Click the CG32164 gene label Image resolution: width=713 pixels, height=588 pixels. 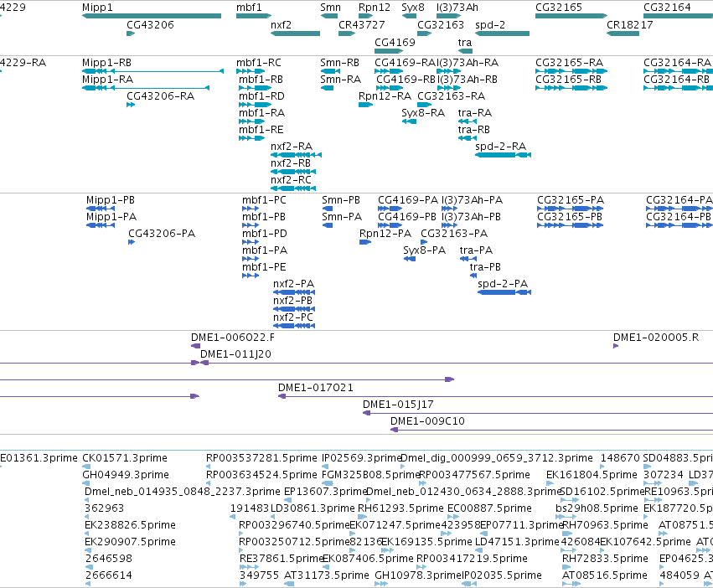667,8
